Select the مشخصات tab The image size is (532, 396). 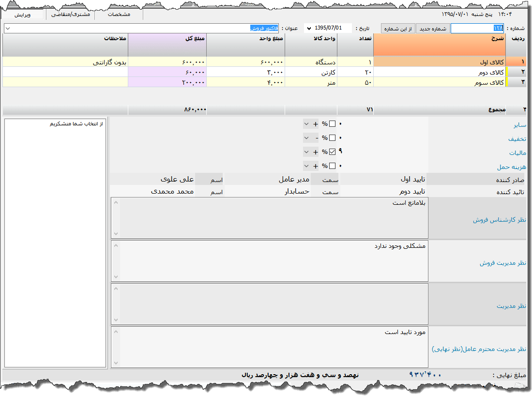tap(119, 15)
